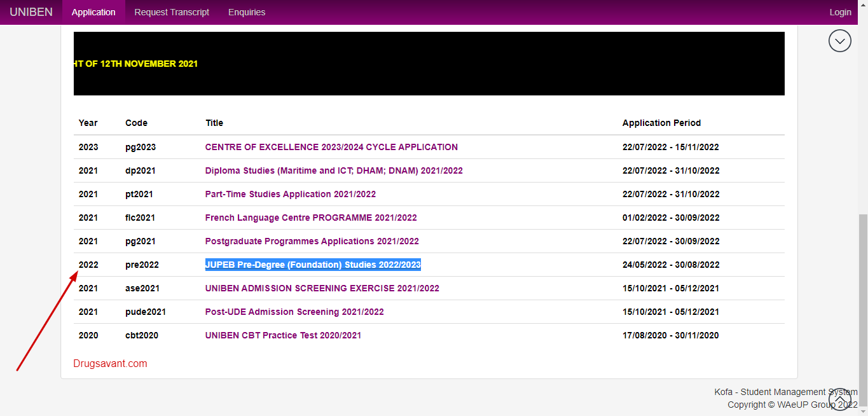Open Diploma Studies (Maritime and ICT) 2021/2022 link

334,170
